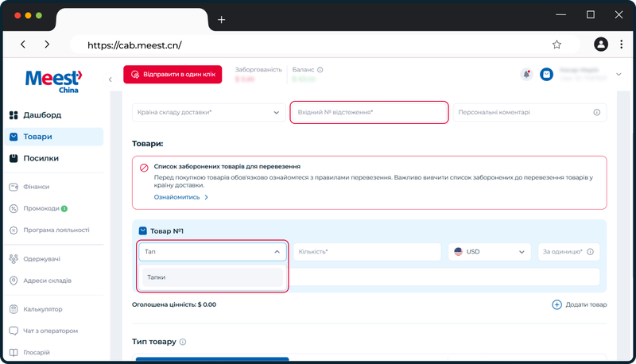Open the USD currency dropdown
This screenshot has height=364, width=636.
[x=489, y=252]
